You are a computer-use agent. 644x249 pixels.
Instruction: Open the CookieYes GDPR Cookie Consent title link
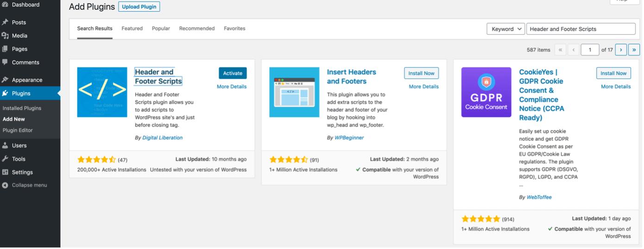[x=542, y=95]
